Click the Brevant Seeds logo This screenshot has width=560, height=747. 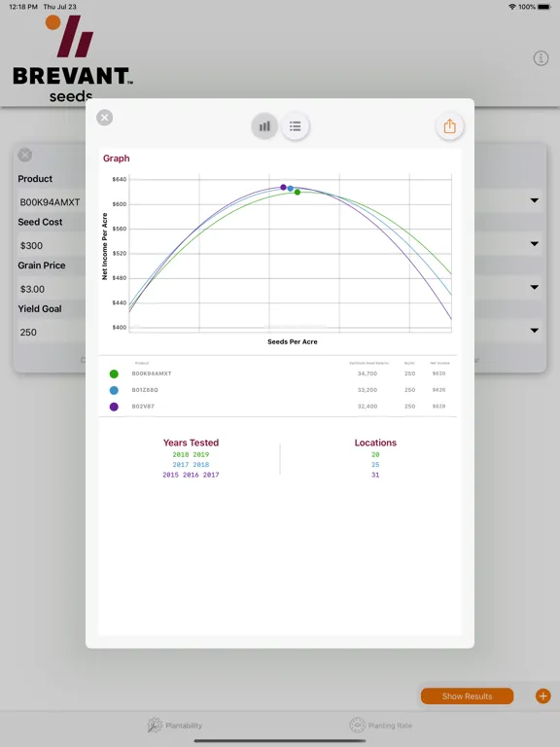(72, 58)
